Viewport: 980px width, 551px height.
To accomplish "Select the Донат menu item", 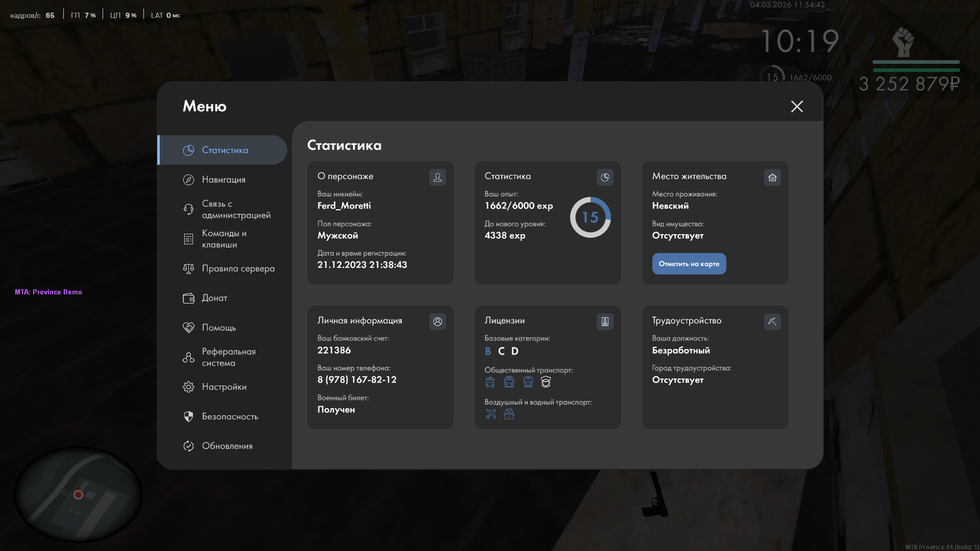I will coord(214,298).
